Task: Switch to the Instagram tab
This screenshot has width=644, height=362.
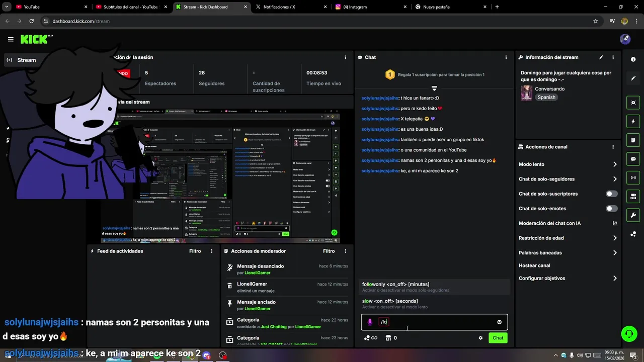Action: pyautogui.click(x=371, y=7)
